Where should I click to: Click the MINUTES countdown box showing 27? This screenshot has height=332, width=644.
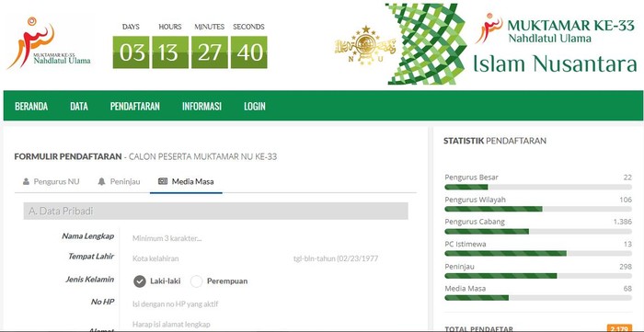click(210, 52)
